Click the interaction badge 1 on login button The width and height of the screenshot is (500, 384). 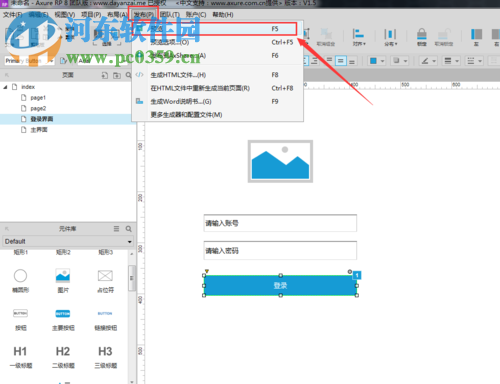(357, 275)
